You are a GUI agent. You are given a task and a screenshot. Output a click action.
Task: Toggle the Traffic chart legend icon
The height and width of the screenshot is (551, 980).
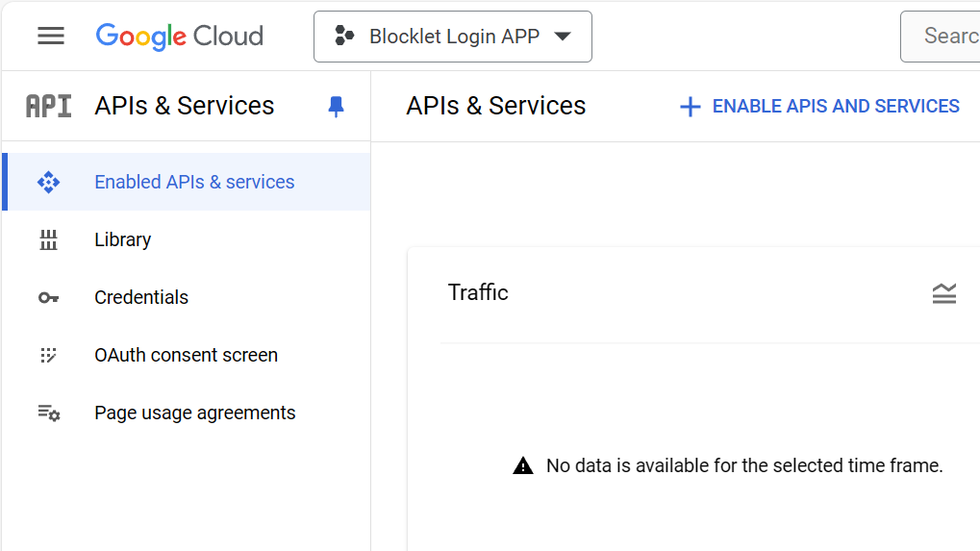tap(943, 293)
